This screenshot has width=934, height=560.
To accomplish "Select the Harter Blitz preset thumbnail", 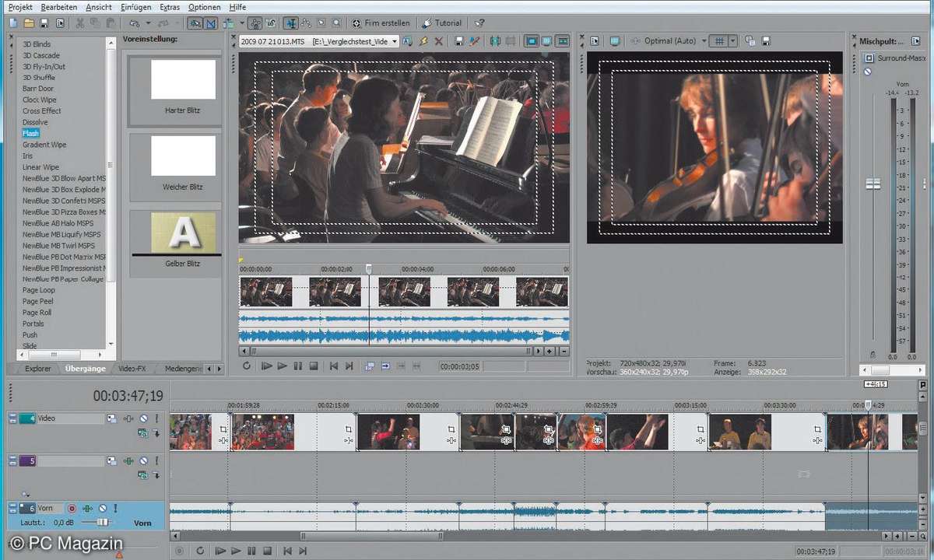I will click(183, 80).
